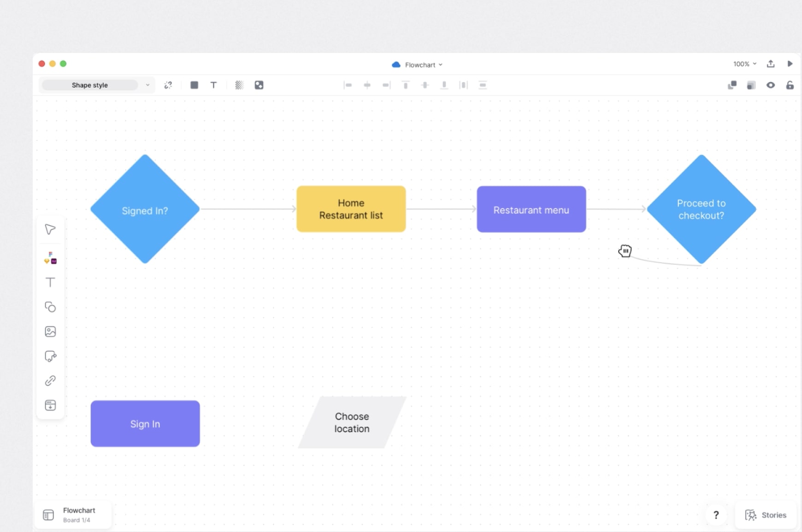This screenshot has width=802, height=532.
Task: Open the 100% zoom dropdown
Action: point(744,64)
